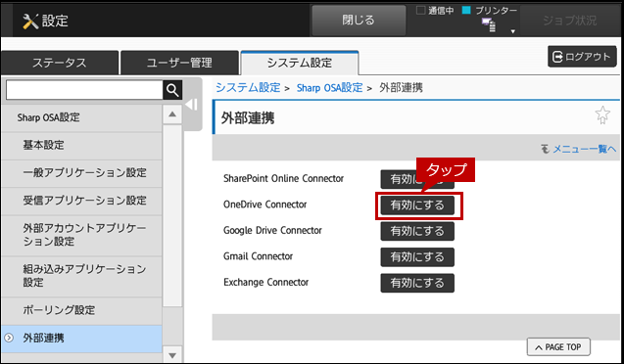Enable the OneDrive Connector
Screen dimensions: 624x364
tap(417, 205)
